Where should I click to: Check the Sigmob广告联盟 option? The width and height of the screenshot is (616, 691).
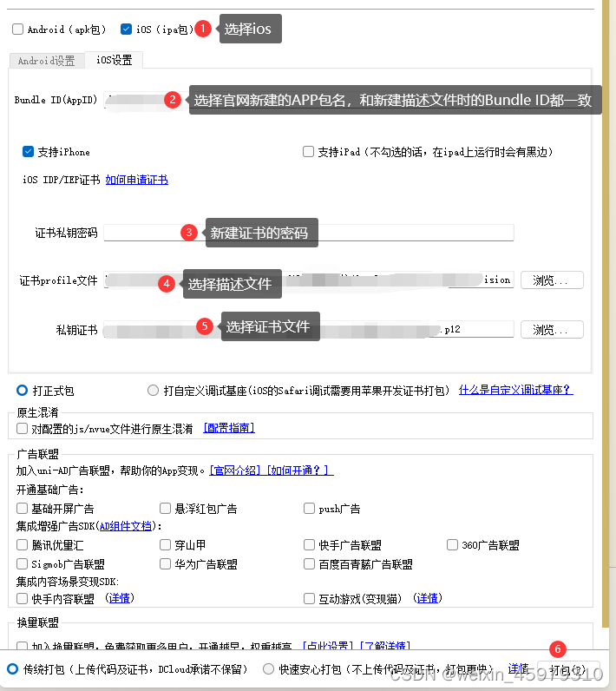click(x=22, y=564)
